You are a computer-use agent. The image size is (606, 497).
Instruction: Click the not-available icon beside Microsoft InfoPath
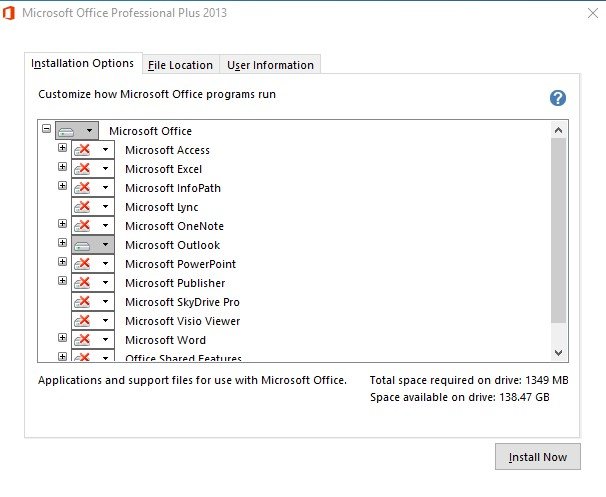(82, 188)
